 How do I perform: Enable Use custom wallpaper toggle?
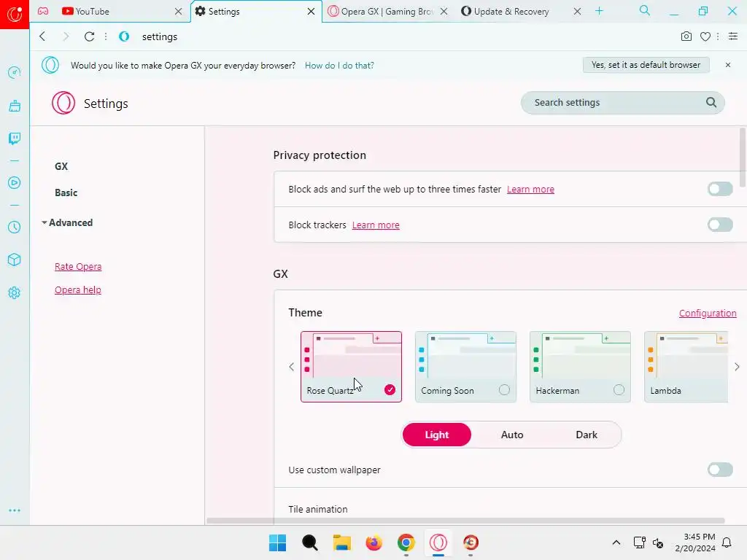(x=720, y=470)
